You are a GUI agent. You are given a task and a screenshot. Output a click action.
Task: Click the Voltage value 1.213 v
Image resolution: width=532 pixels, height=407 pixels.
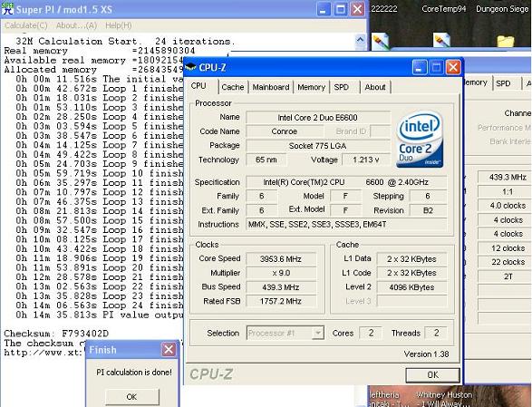366,160
